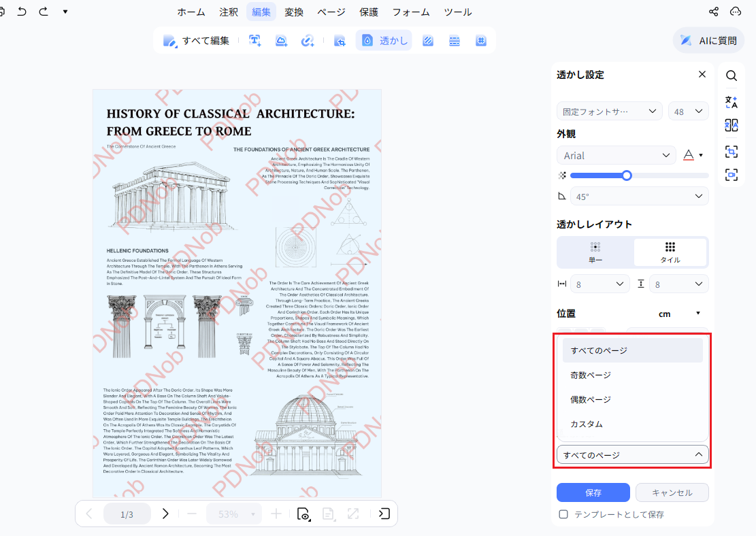Image resolution: width=756 pixels, height=536 pixels.
Task: Redo the last undone action
Action: point(44,12)
